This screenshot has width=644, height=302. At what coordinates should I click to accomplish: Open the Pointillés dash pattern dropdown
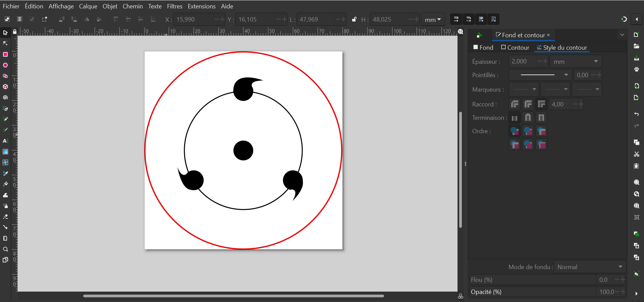click(540, 75)
